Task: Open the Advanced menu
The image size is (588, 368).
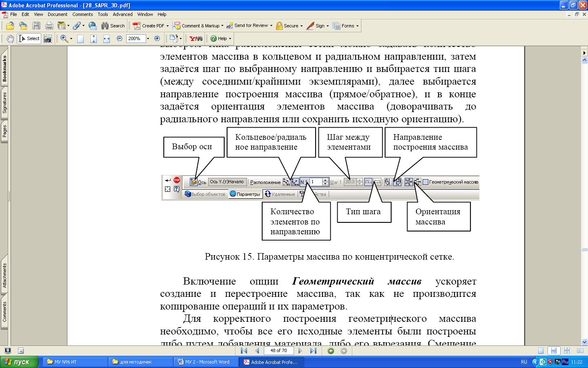Action: [122, 14]
